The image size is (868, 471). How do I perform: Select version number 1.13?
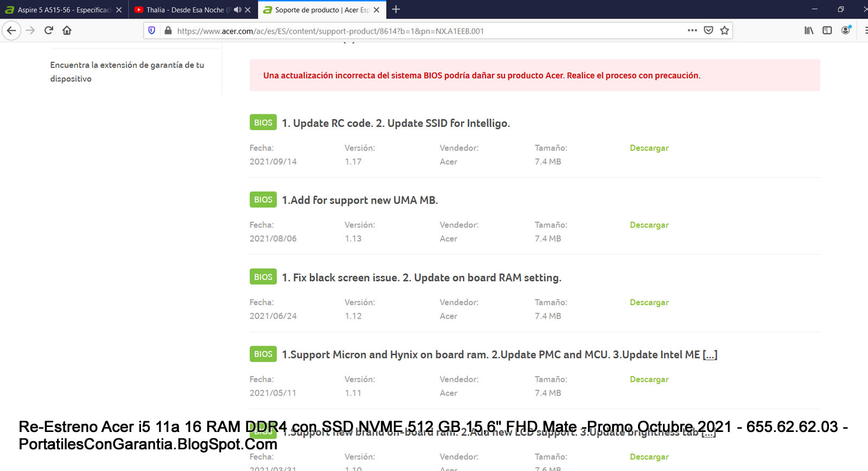pyautogui.click(x=353, y=238)
